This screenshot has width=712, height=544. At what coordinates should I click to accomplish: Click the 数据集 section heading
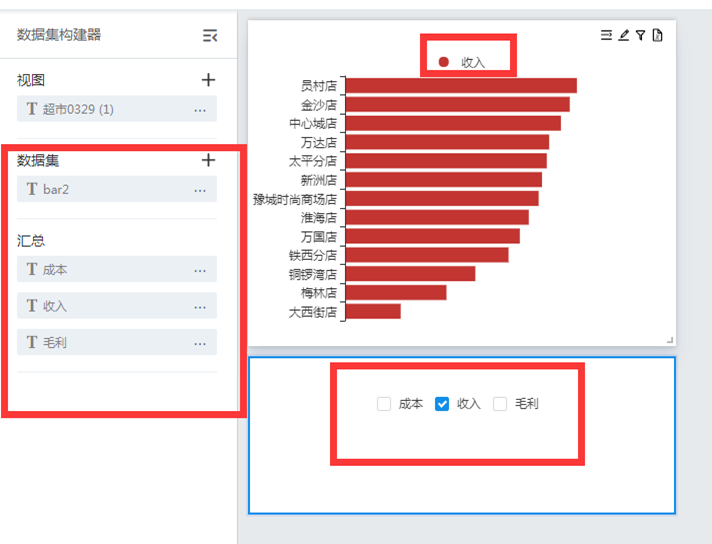pos(38,160)
